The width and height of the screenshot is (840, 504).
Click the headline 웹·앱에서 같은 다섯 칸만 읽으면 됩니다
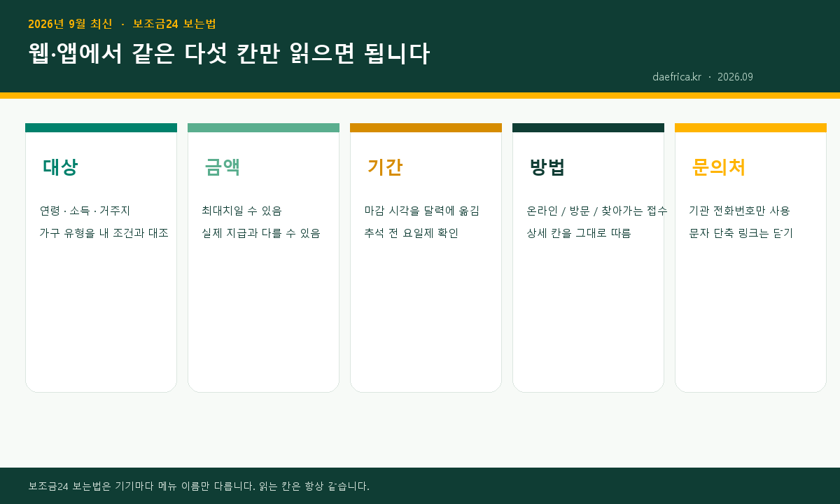(229, 54)
